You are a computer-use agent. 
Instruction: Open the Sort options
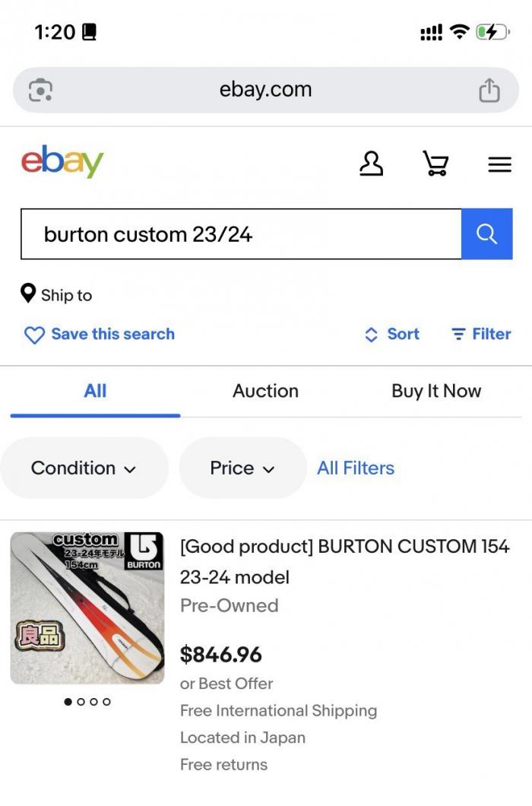(392, 334)
